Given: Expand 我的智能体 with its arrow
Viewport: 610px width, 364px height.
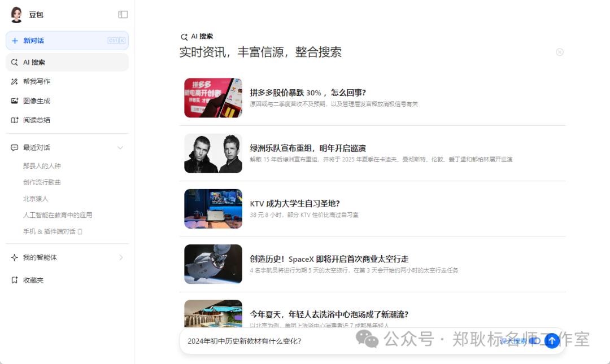Looking at the screenshot, I should point(121,257).
